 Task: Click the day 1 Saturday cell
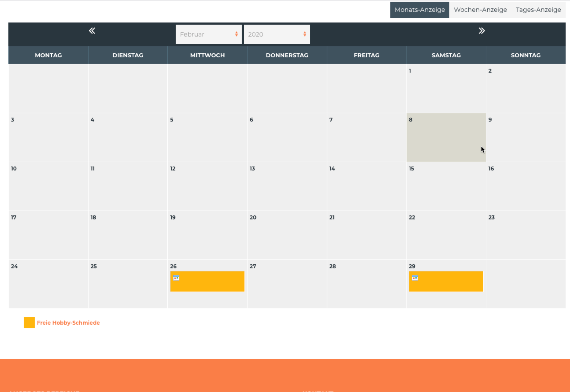(446, 89)
